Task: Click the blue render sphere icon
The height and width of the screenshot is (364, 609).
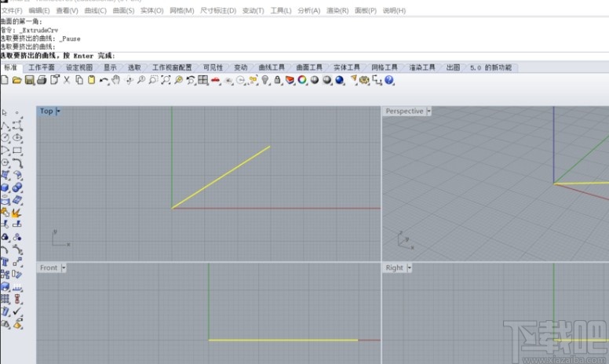Action: tap(340, 80)
